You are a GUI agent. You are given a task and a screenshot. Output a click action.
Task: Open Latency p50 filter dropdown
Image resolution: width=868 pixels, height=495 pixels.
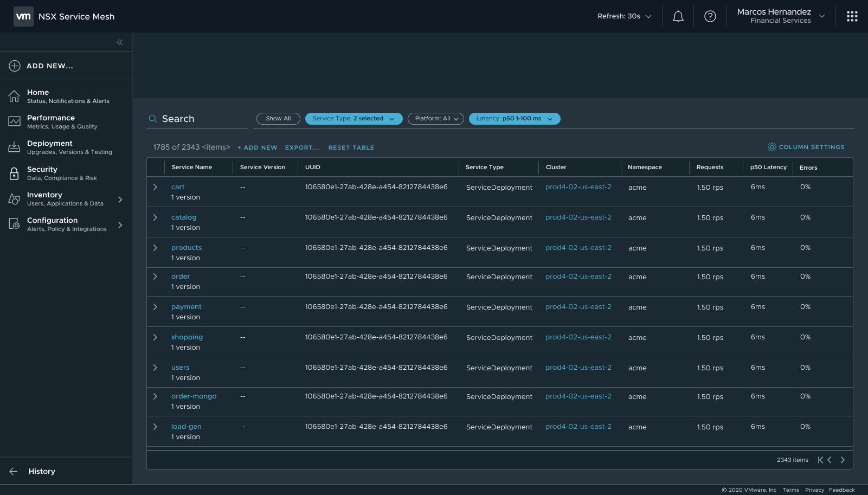tap(515, 119)
